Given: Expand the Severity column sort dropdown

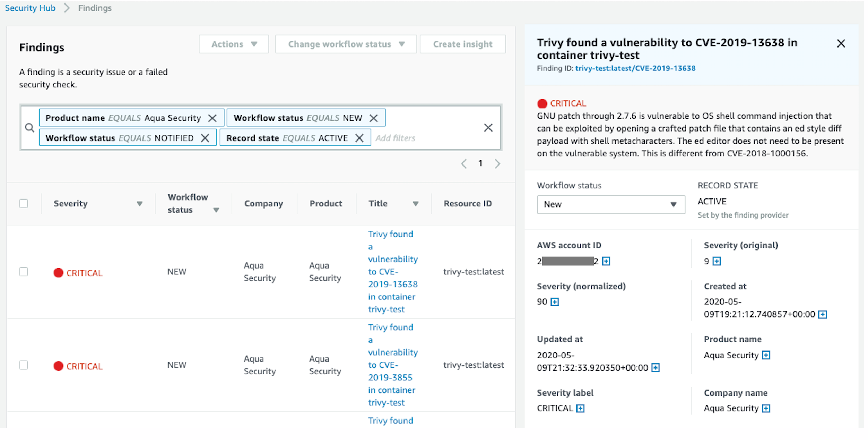Looking at the screenshot, I should click(140, 204).
